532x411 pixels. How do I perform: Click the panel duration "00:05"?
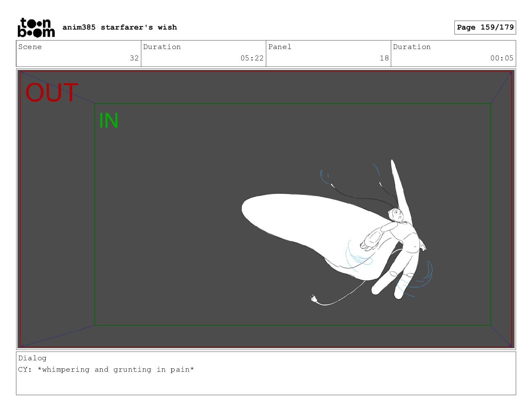click(502, 58)
